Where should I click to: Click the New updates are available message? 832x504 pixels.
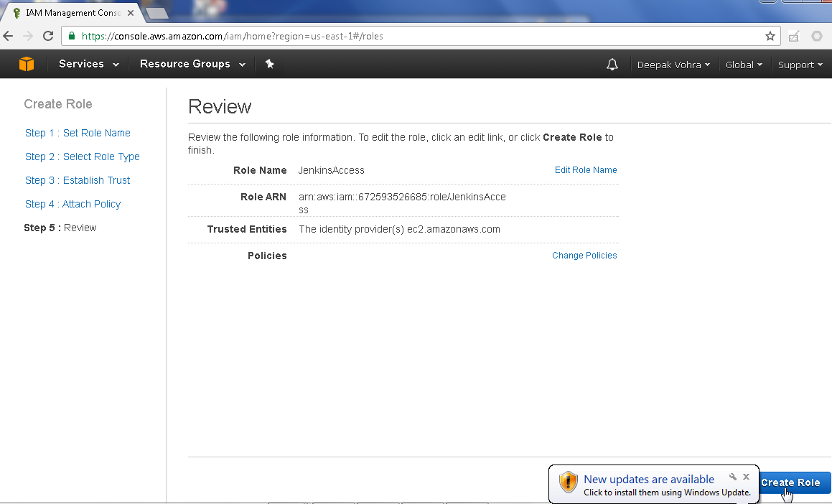[x=649, y=480]
